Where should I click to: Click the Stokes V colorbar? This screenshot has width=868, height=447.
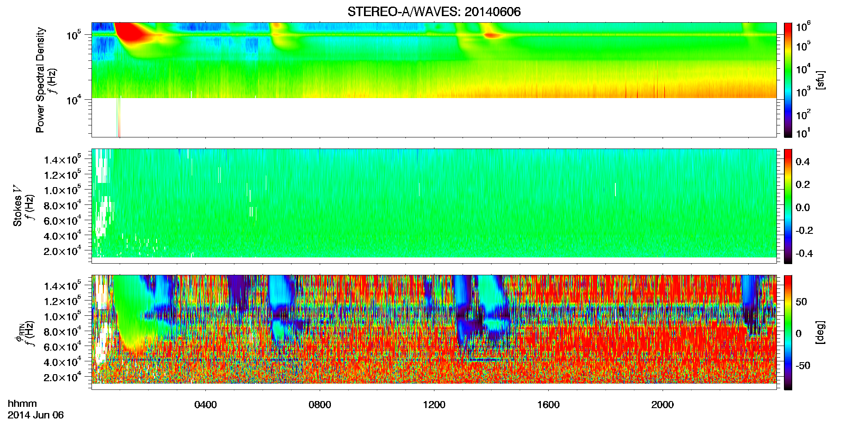[x=788, y=206]
